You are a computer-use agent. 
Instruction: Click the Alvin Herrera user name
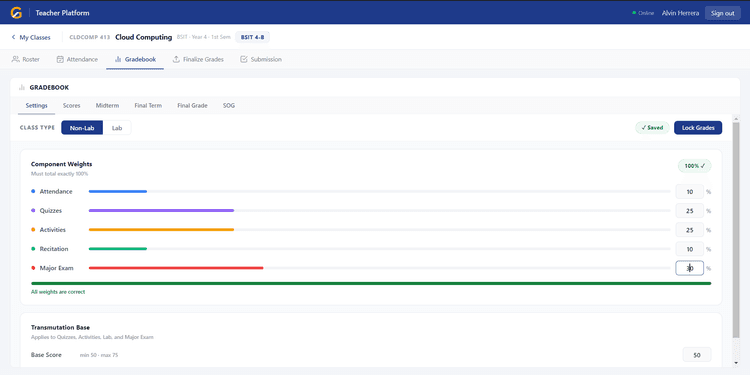click(x=680, y=13)
